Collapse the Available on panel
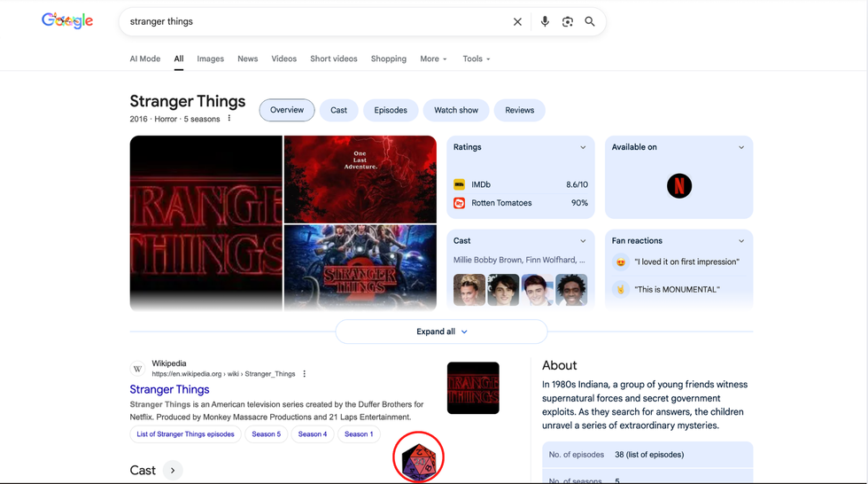 point(741,147)
